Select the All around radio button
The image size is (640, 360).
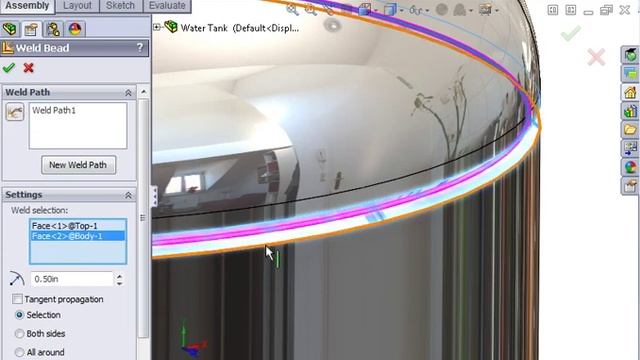19,352
